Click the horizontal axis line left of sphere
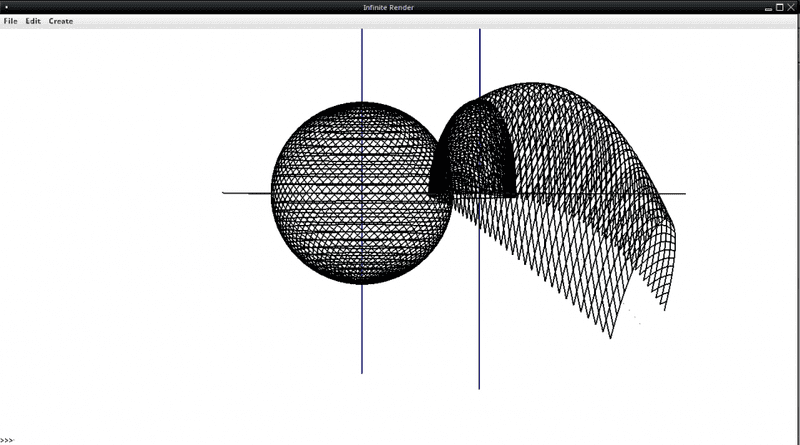 click(245, 193)
